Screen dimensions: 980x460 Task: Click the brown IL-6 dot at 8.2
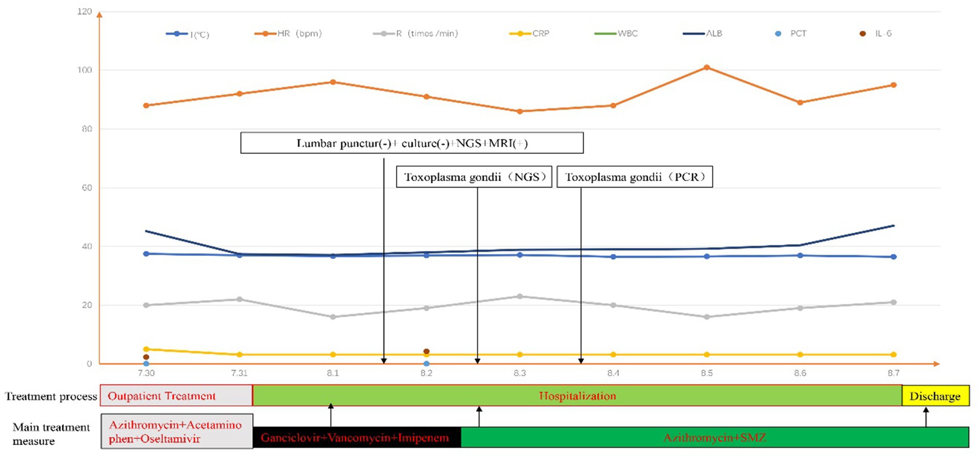pyautogui.click(x=426, y=351)
